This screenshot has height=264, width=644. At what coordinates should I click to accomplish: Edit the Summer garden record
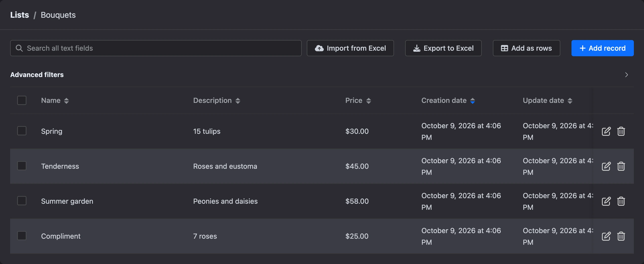[x=606, y=201]
